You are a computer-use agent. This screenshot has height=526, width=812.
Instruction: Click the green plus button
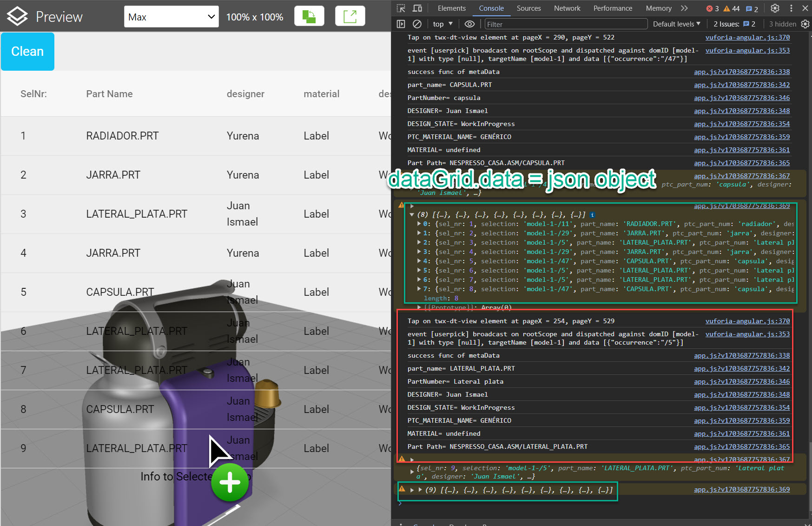point(230,482)
